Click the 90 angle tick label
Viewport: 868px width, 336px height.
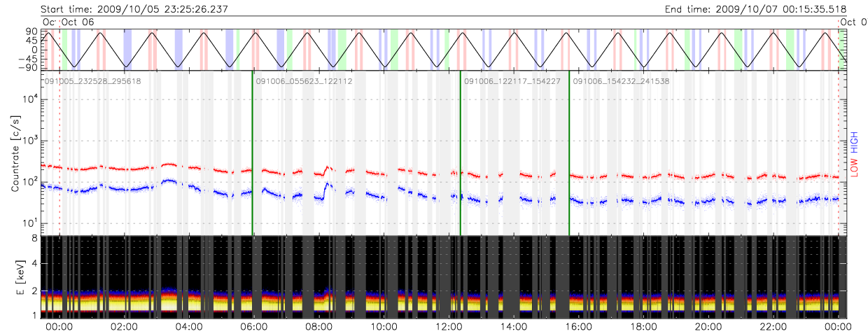(x=31, y=31)
